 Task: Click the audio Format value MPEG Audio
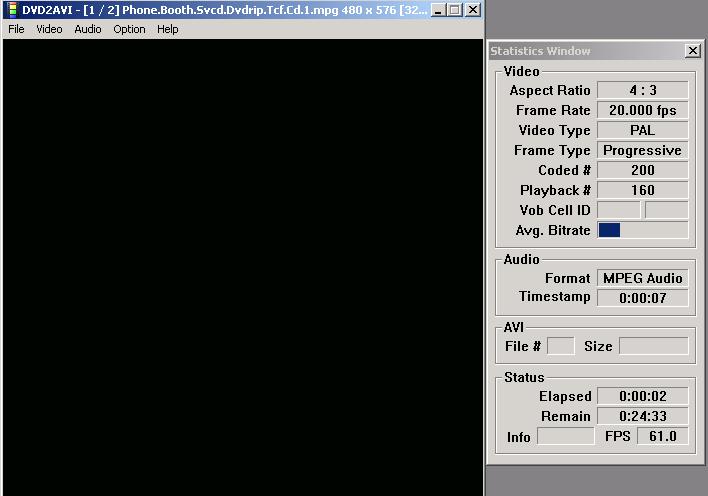coord(643,278)
